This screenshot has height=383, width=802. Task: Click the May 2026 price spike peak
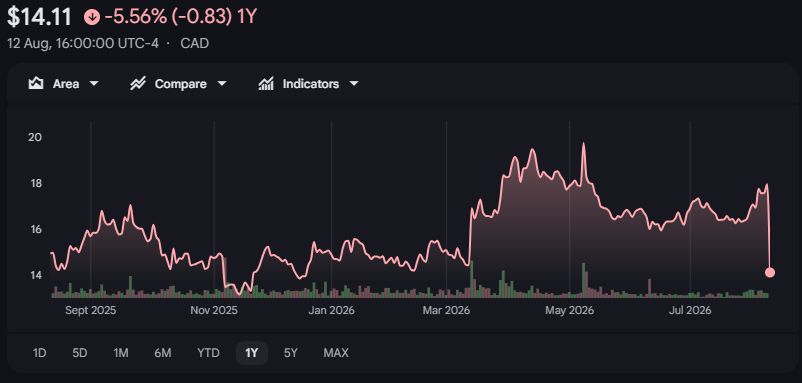coord(583,144)
